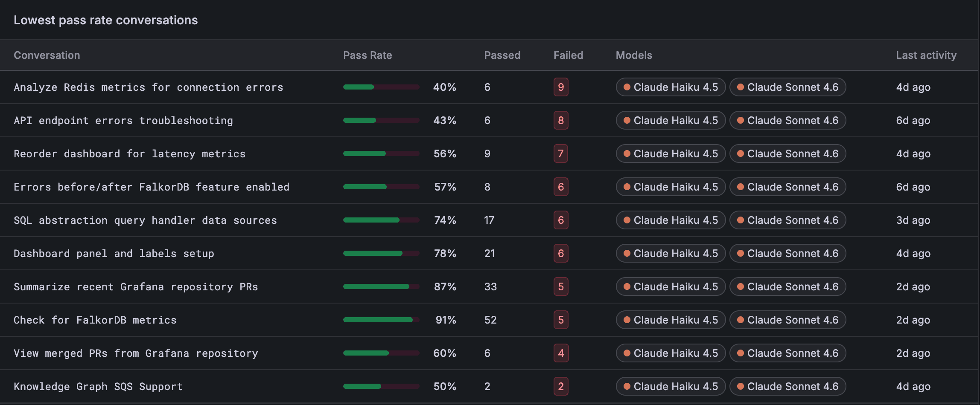Click the failed count badge showing 9
This screenshot has height=405, width=980.
561,87
